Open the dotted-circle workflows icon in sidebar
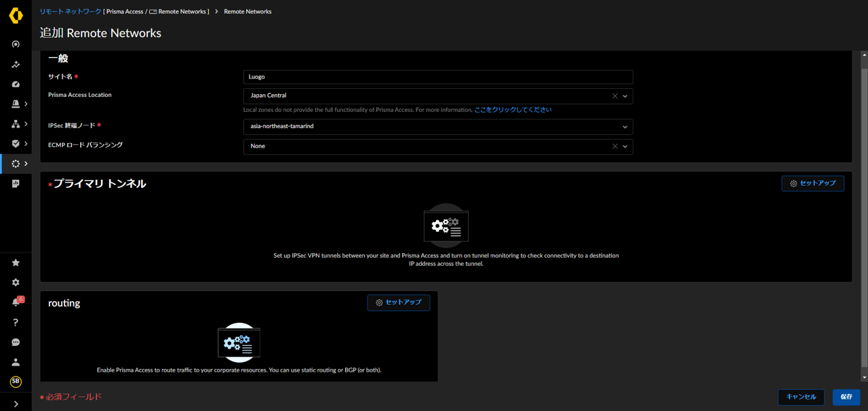Screen dimensions: 868x411 [16, 163]
